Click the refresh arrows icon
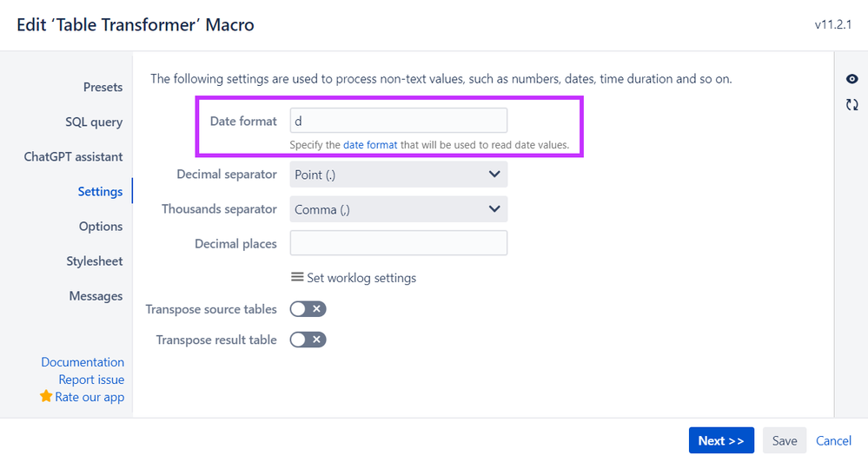This screenshot has height=462, width=868. point(852,104)
